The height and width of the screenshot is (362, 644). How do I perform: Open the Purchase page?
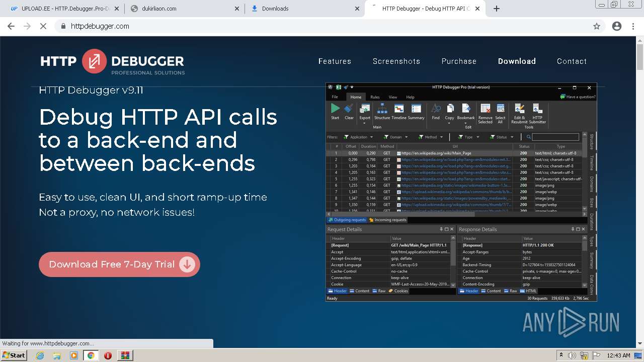459,61
